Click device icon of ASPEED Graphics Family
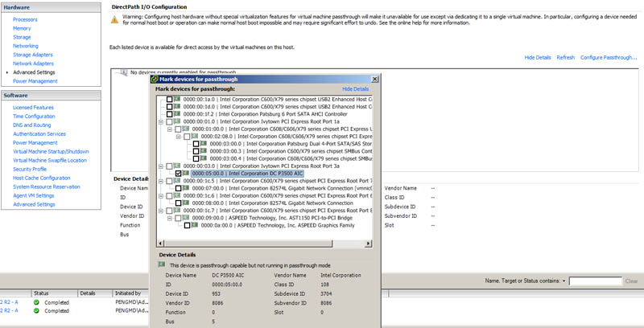The width and height of the screenshot is (644, 328). 195,225
